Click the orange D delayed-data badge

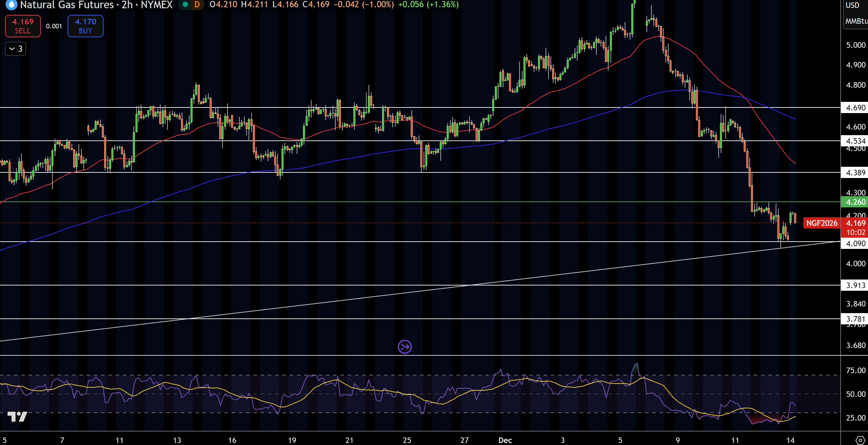pos(197,5)
